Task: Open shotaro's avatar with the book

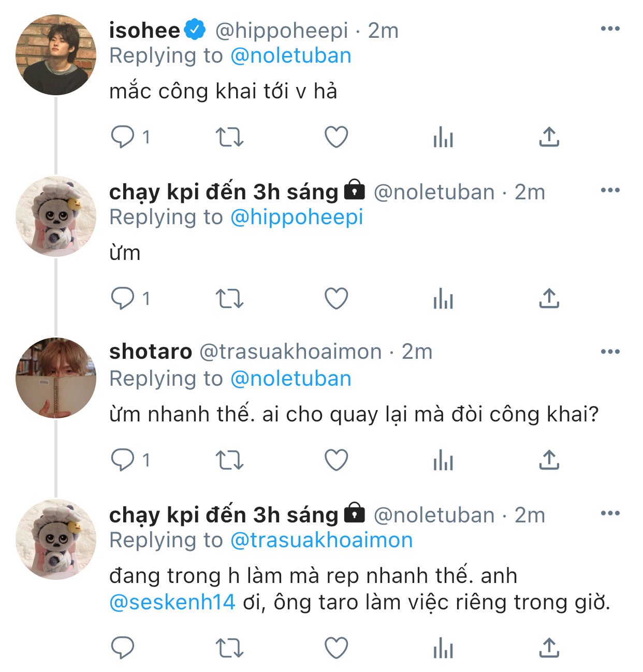Action: pos(56,377)
